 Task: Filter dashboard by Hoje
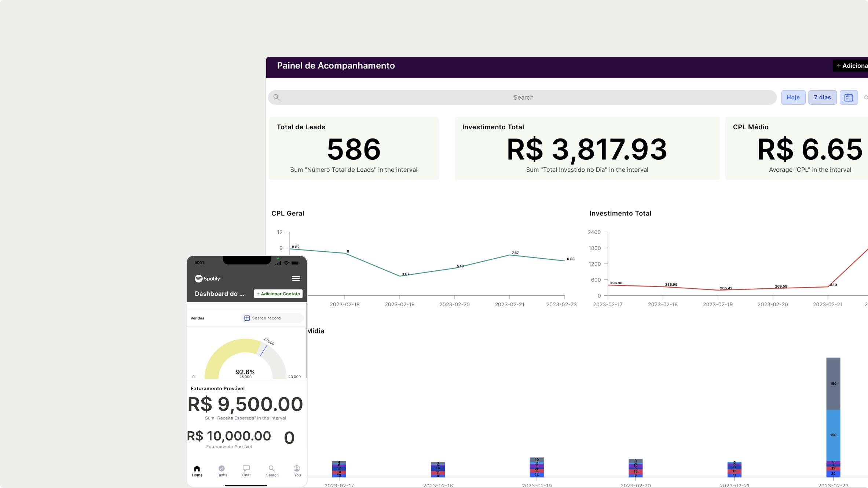(x=793, y=97)
